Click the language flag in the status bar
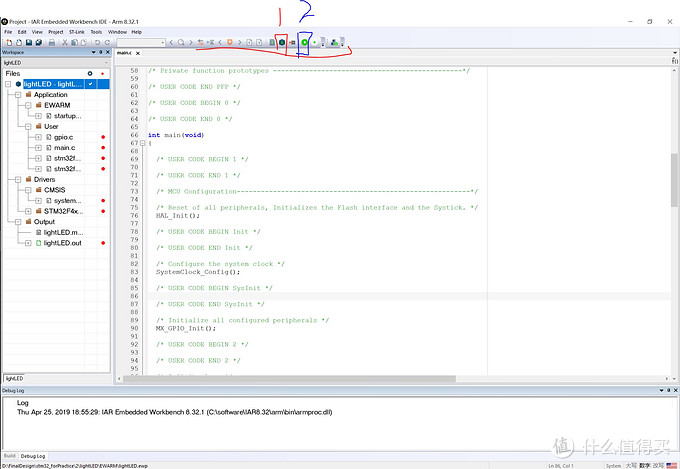 point(672,466)
